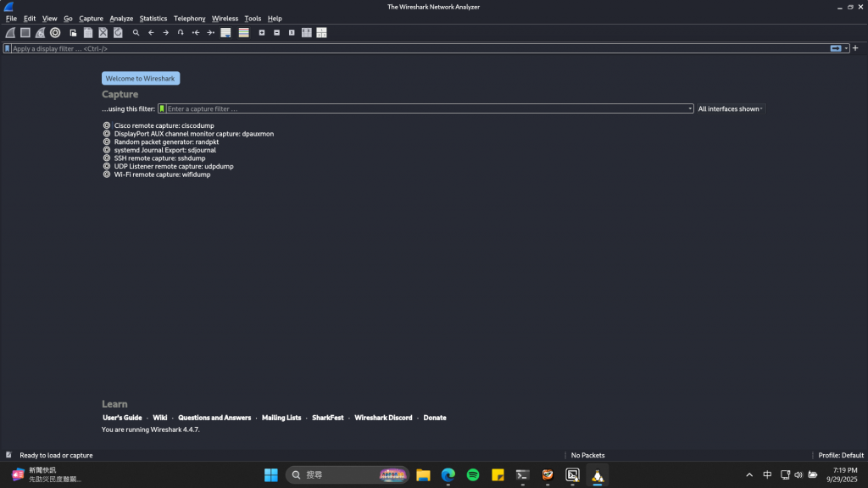Click into the display filter field

tap(420, 48)
